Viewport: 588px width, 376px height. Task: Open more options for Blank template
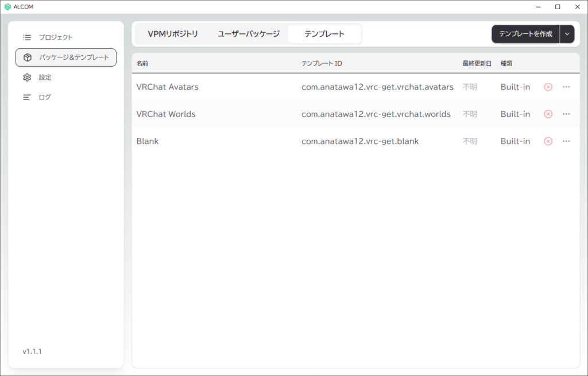point(566,141)
